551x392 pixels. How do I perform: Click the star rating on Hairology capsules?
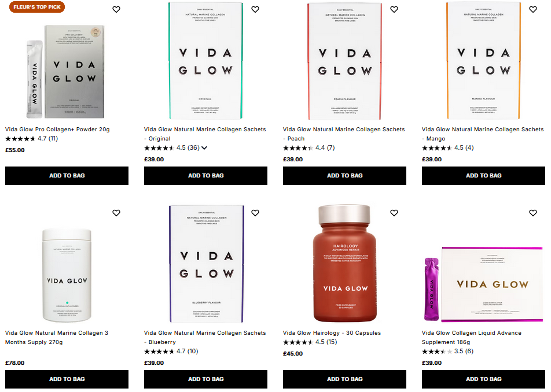(298, 342)
